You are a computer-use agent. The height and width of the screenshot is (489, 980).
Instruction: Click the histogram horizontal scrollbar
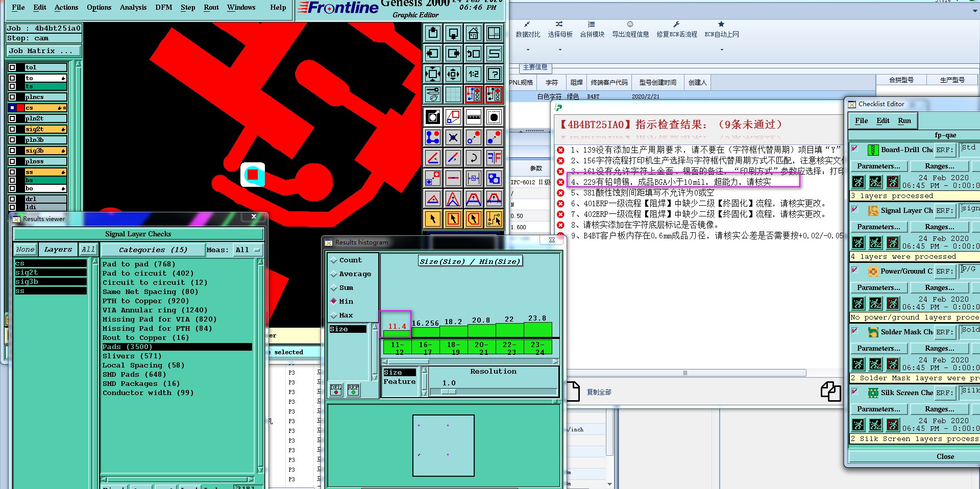click(x=470, y=361)
